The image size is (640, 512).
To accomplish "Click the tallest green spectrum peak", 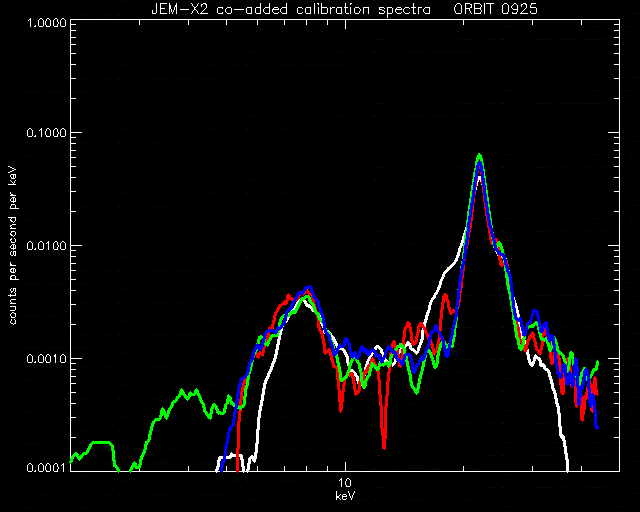I will point(480,156).
